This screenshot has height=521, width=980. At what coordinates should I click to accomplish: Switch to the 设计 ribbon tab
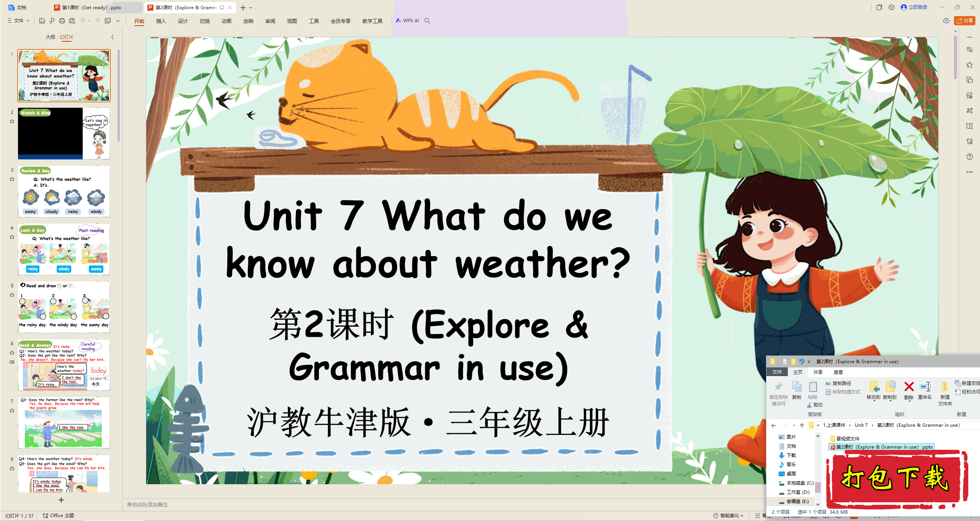(x=183, y=21)
